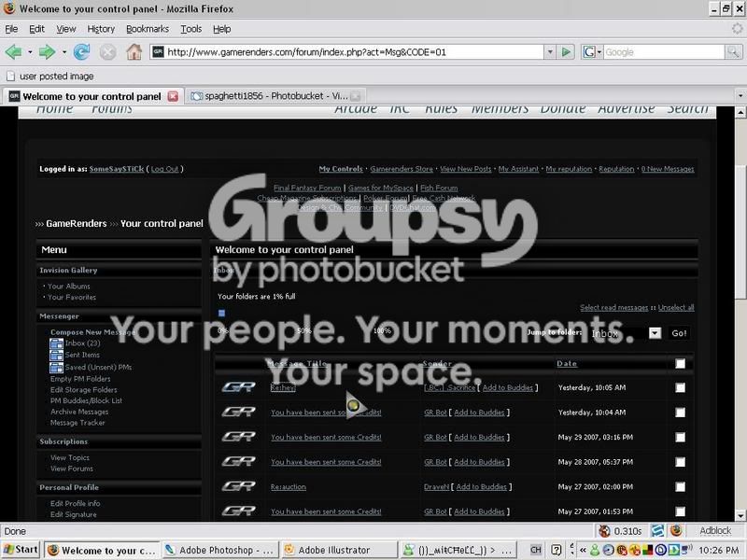Click the Saved (Unsent) PMs folder icon
Screen dimensions: 747x560
click(56, 367)
